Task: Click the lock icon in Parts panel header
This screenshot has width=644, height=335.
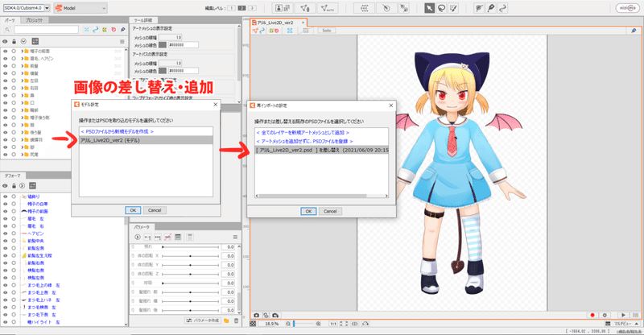Action: [x=14, y=42]
